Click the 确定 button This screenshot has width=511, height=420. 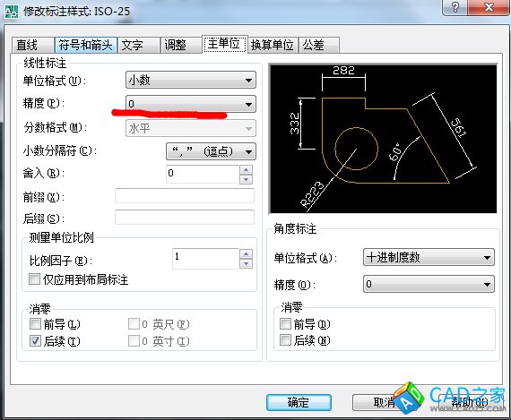(x=299, y=402)
